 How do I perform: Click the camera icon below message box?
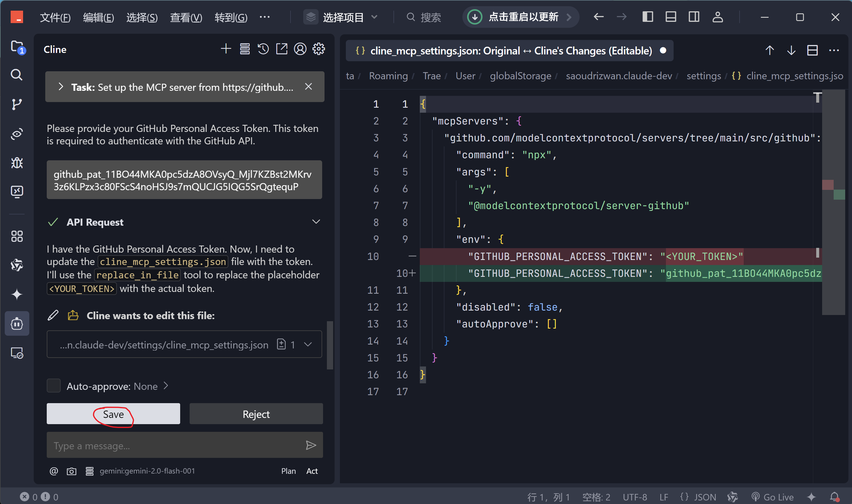point(71,471)
